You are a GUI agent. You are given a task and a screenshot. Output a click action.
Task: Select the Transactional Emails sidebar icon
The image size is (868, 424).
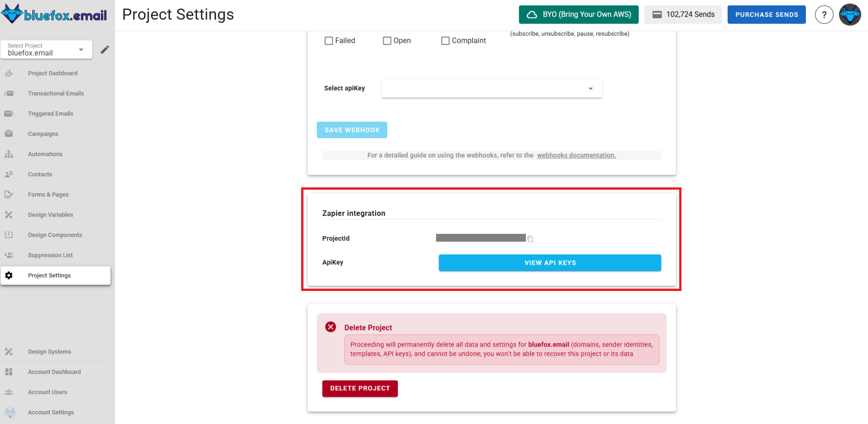9,93
